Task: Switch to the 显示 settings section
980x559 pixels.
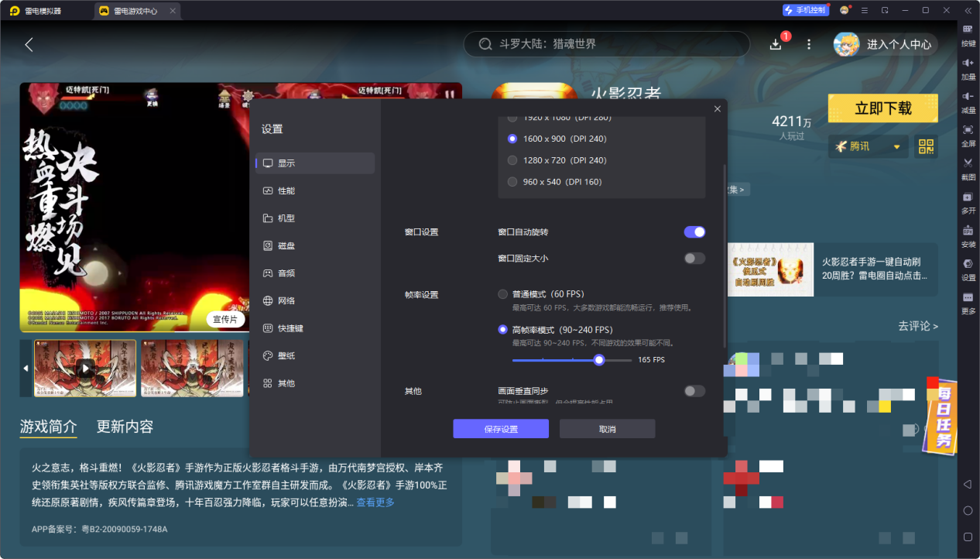Action: [x=315, y=163]
